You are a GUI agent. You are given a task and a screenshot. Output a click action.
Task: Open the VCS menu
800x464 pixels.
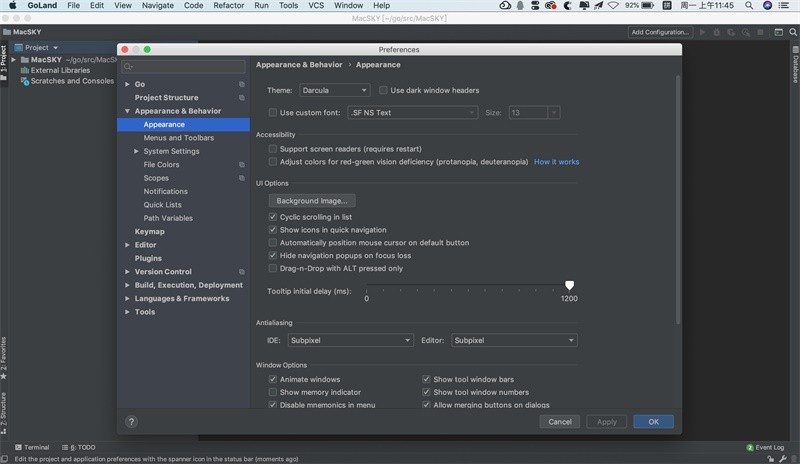point(316,6)
